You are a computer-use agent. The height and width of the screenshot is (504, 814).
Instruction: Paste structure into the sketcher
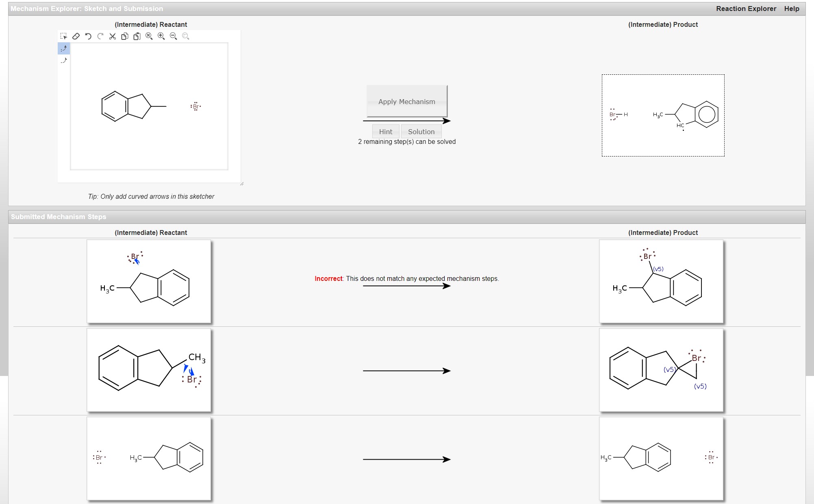pyautogui.click(x=136, y=36)
